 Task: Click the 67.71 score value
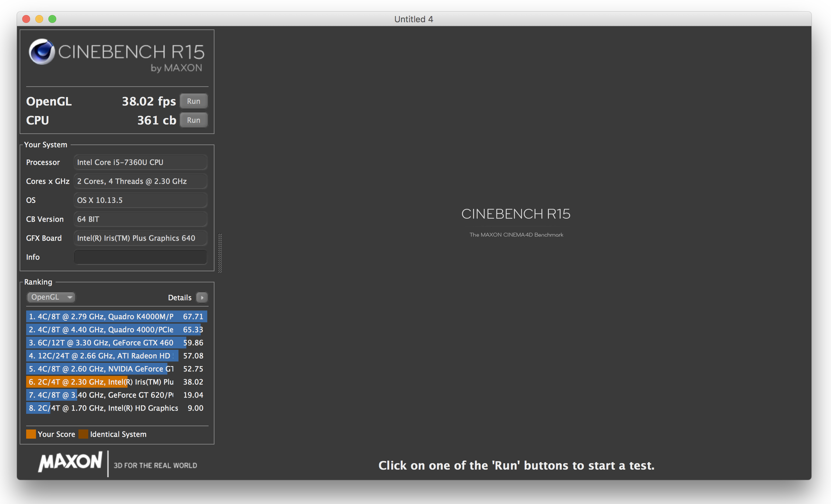(x=193, y=316)
